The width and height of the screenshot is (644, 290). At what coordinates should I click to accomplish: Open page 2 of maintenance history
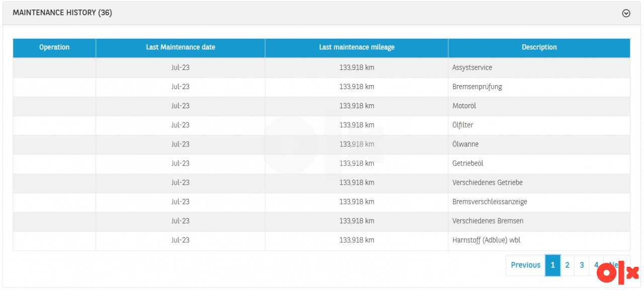click(x=567, y=265)
